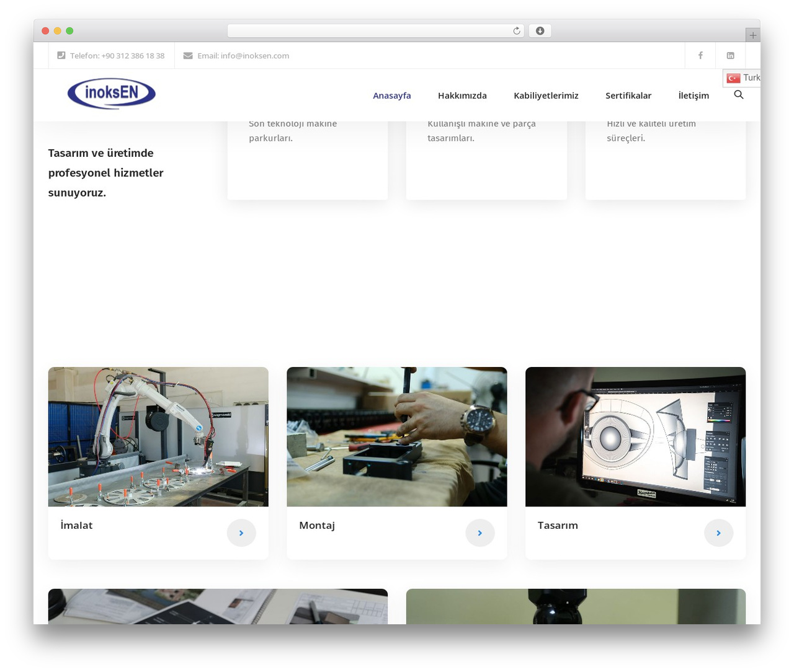Open the Tasarım CAD monitor image
The image size is (794, 672).
point(635,436)
